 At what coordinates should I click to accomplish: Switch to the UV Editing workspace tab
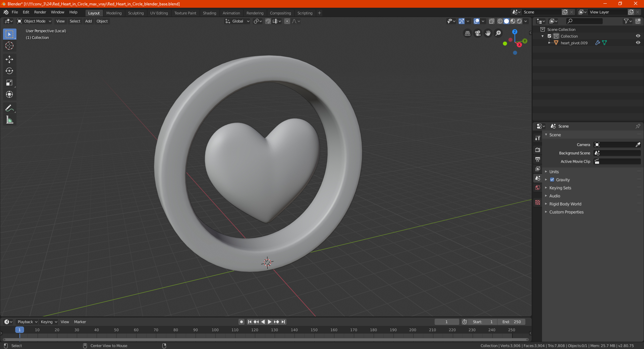click(159, 13)
